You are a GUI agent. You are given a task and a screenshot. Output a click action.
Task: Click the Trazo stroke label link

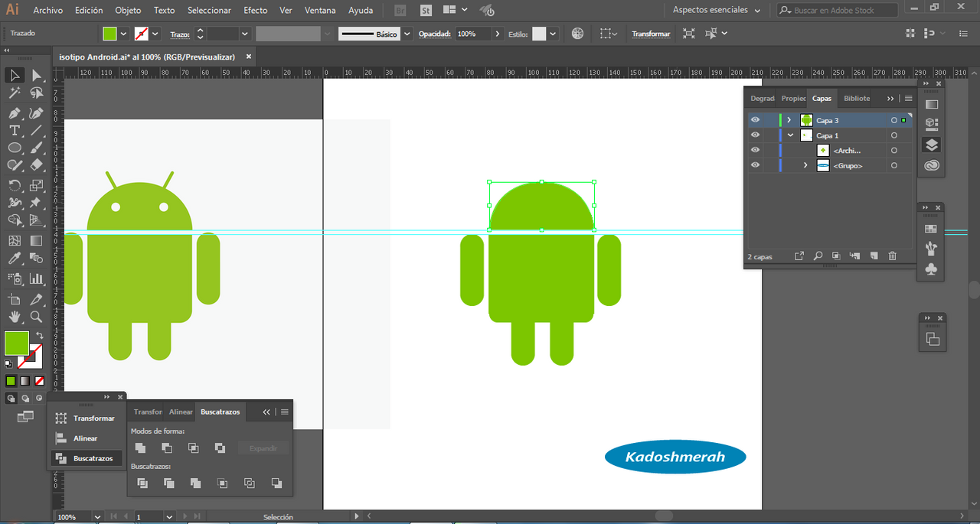pos(179,34)
